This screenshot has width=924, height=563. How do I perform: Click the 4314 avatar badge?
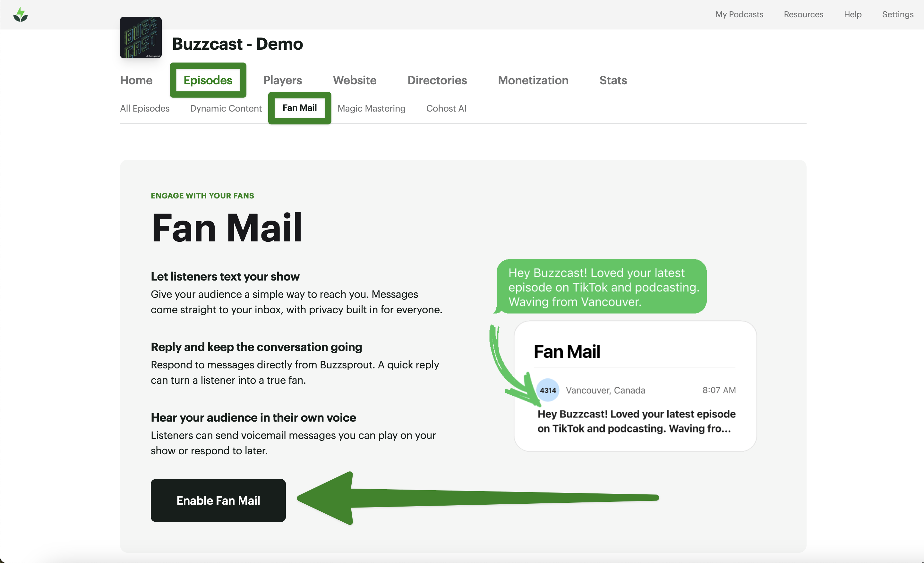pyautogui.click(x=547, y=390)
